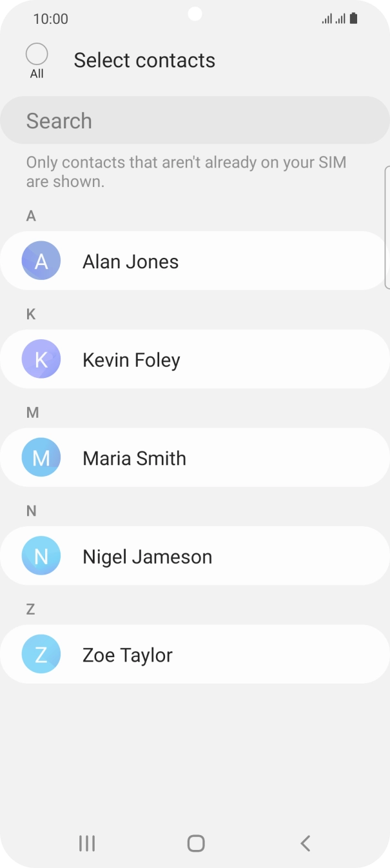
Task: Tap the Nigel Jameson avatar icon
Action: 41,556
